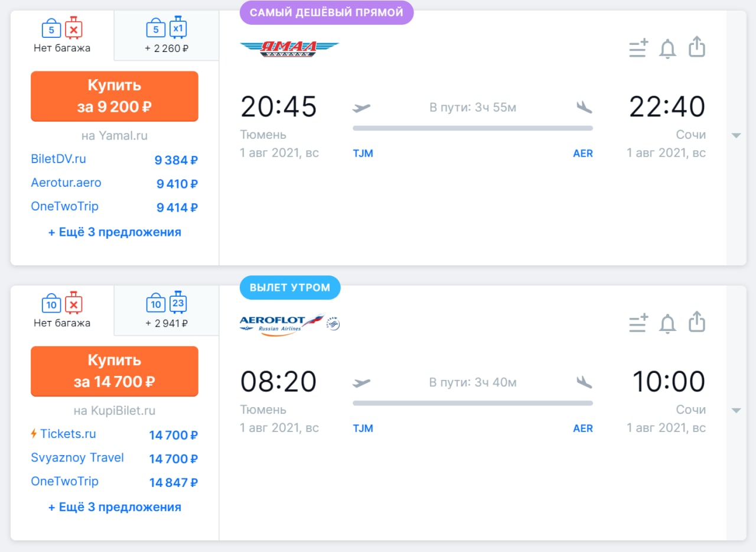The width and height of the screenshot is (756, 552).
Task: Share the Aeroflot flight ticket
Action: pos(698,322)
